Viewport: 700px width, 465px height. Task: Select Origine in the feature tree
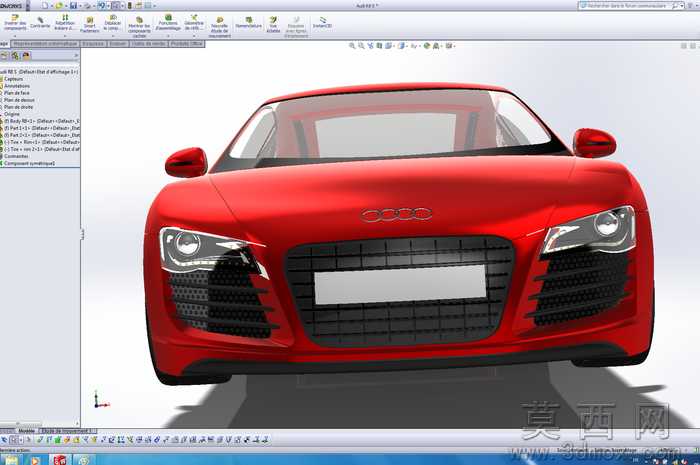(x=12, y=114)
